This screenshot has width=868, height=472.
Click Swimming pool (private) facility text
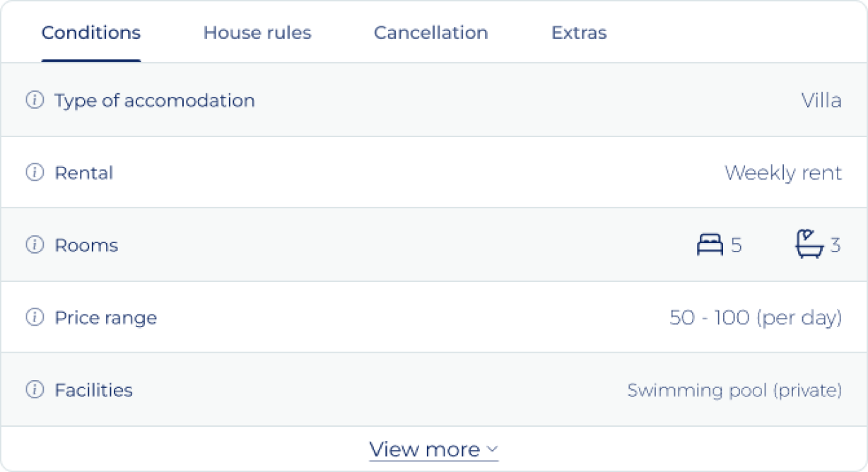click(734, 390)
